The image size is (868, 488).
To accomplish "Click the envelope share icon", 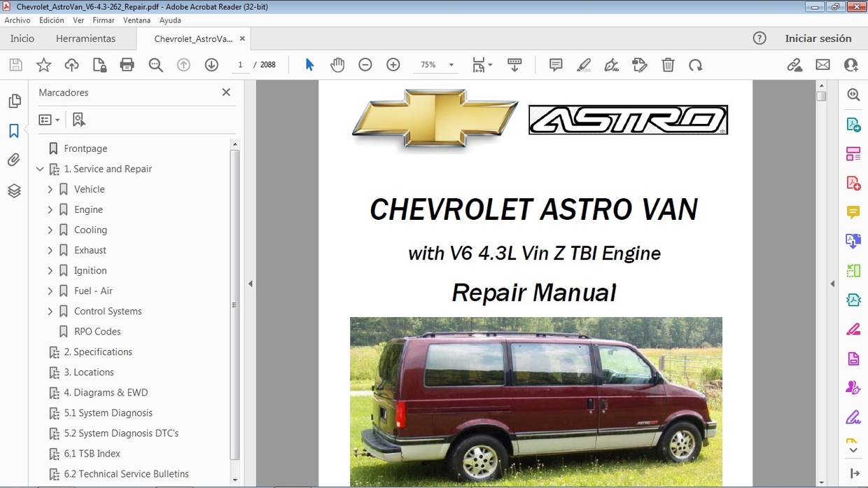I will point(822,64).
